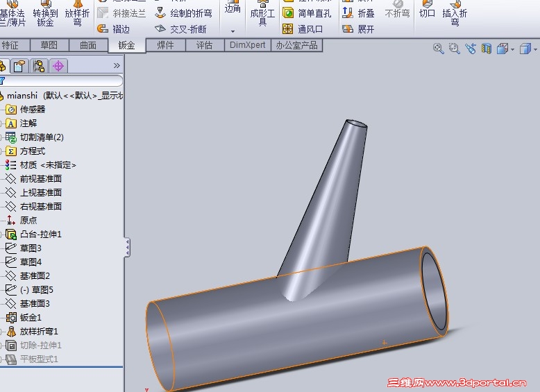Switch to the 钣金 tab

127,45
